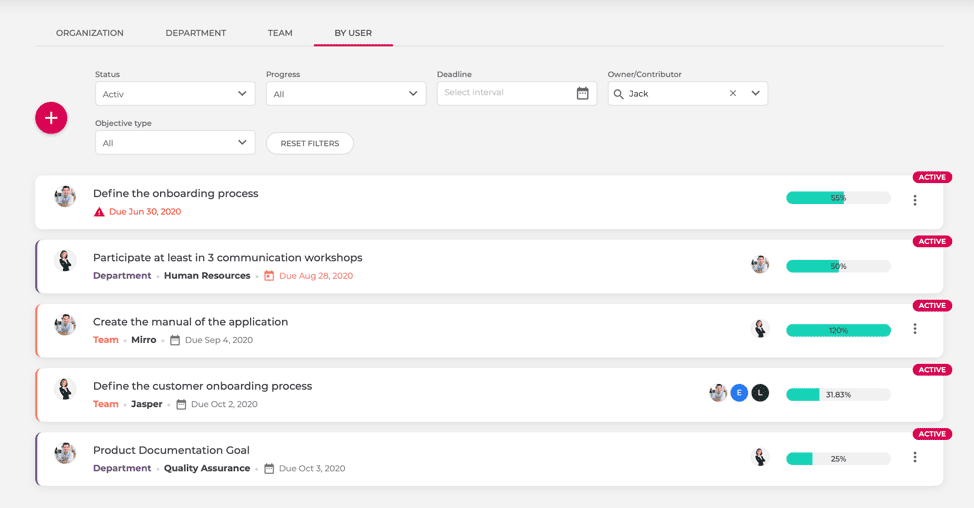The width and height of the screenshot is (974, 508).
Task: Select the By User tab
Action: [x=353, y=33]
